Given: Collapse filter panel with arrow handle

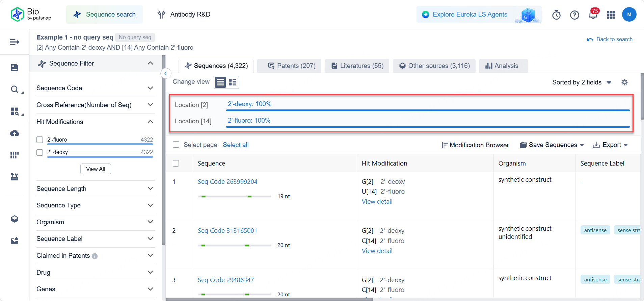Looking at the screenshot, I should pos(166,73).
